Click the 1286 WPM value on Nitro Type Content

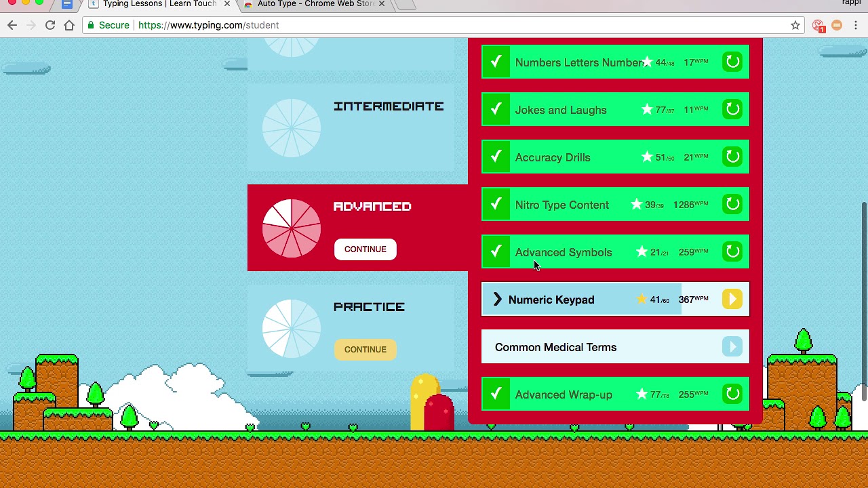pos(690,204)
